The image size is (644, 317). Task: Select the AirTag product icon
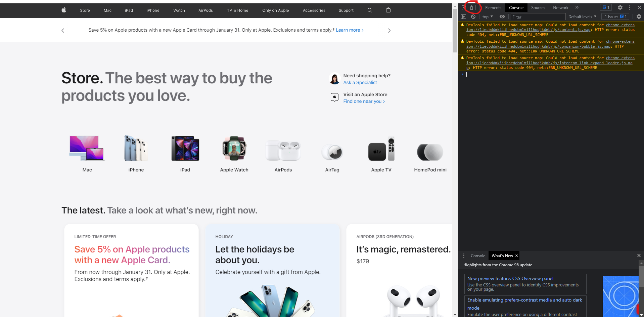coord(332,152)
